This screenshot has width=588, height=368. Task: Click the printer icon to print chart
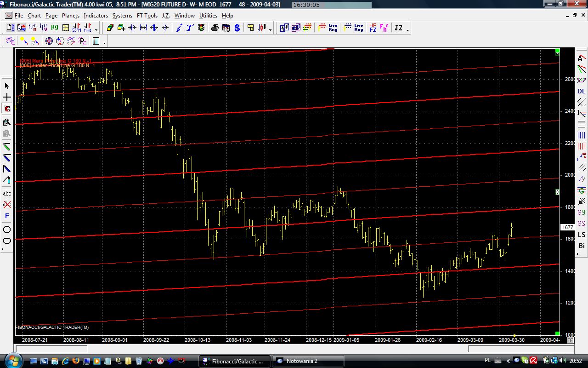pos(215,28)
